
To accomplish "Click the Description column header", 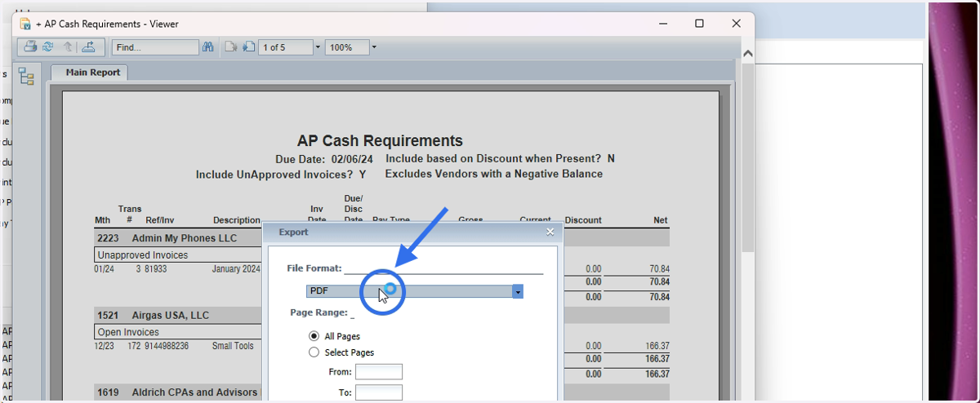I will (237, 220).
